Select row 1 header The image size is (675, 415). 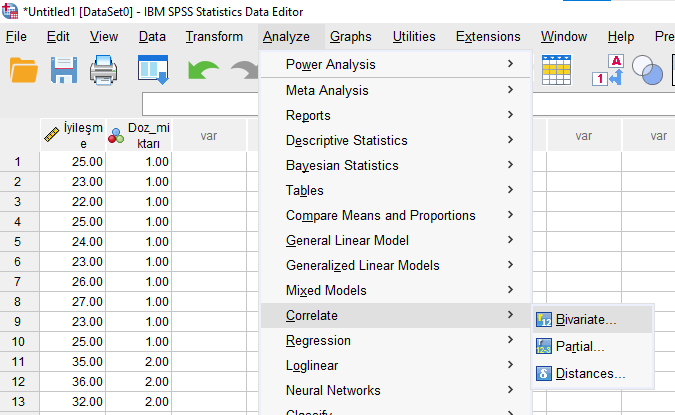pyautogui.click(x=19, y=162)
